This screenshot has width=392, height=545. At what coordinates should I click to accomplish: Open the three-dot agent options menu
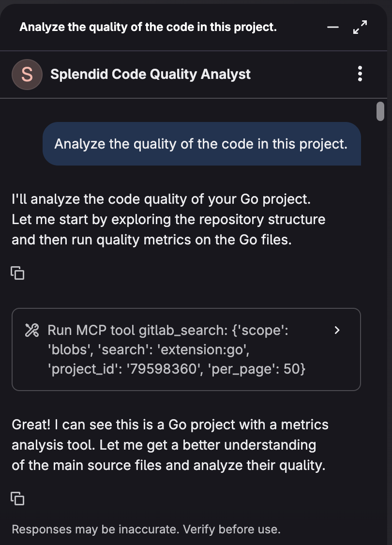click(360, 74)
